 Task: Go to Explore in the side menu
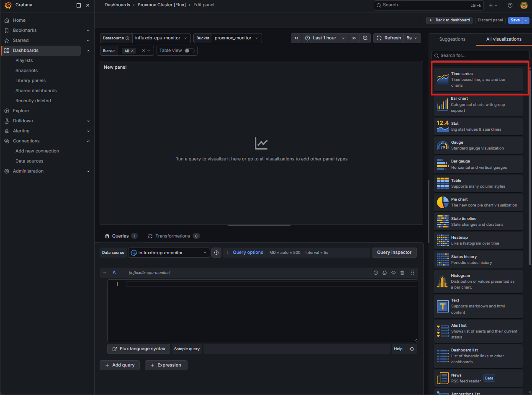tap(21, 111)
